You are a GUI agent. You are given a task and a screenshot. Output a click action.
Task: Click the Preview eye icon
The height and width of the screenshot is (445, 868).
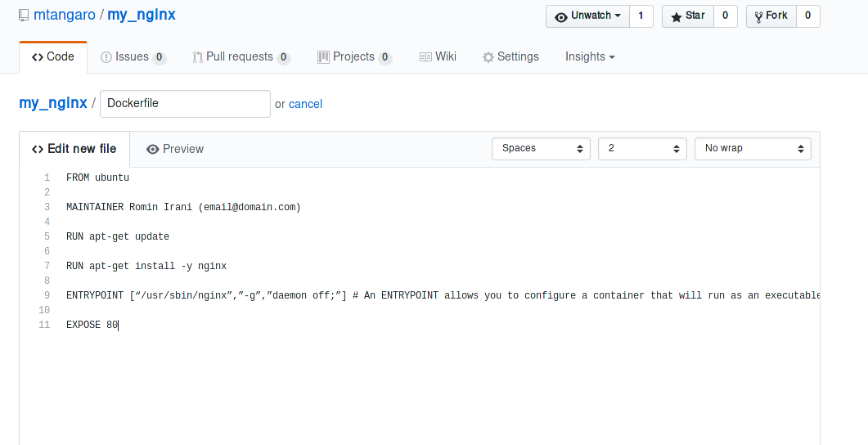click(x=153, y=150)
